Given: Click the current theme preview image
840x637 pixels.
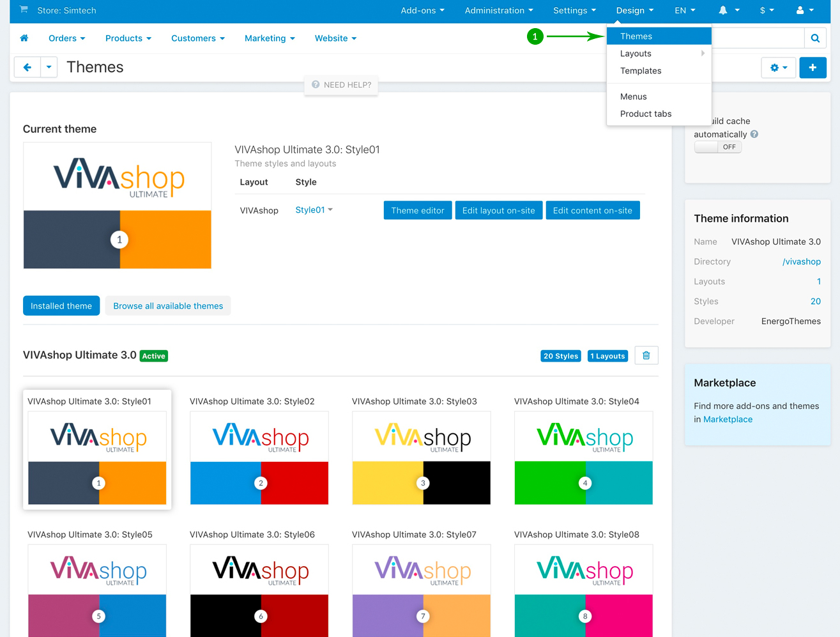Looking at the screenshot, I should 118,205.
